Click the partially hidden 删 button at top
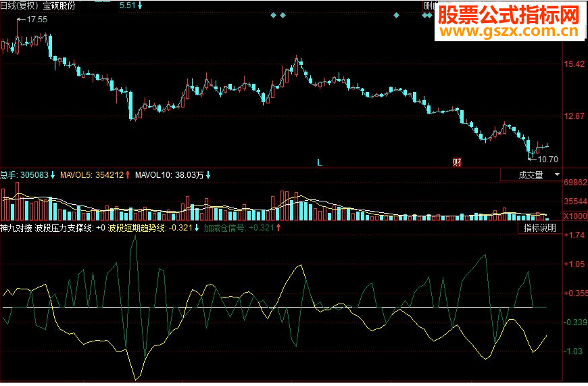The height and width of the screenshot is (386, 588). click(x=429, y=5)
